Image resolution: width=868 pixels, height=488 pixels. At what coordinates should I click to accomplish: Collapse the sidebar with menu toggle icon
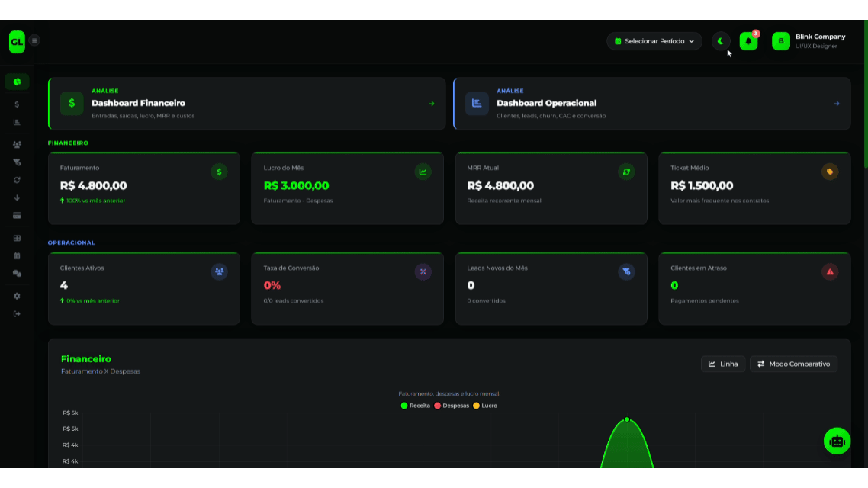pyautogui.click(x=34, y=40)
